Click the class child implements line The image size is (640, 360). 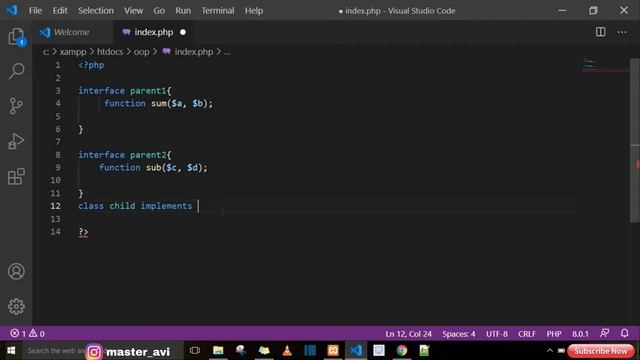[x=135, y=206]
